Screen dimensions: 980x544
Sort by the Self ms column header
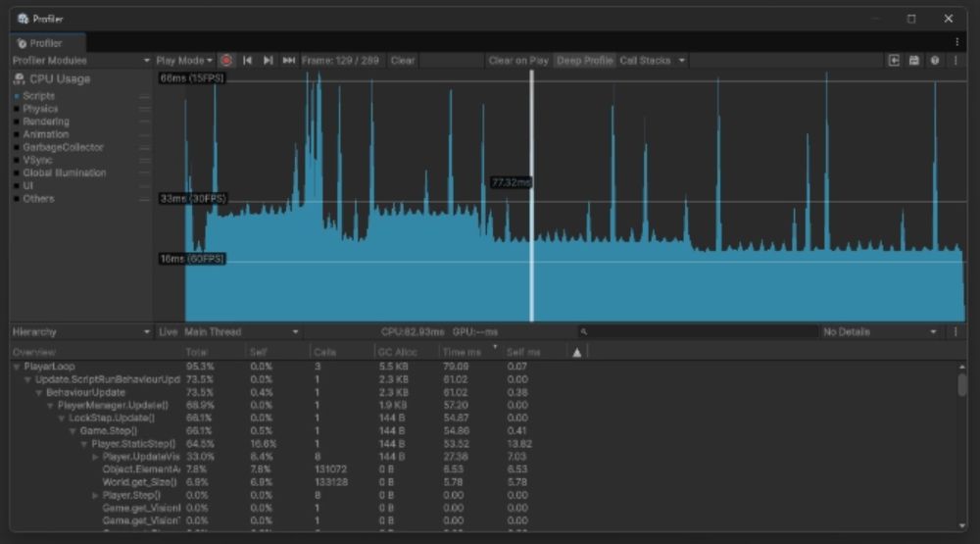click(x=522, y=353)
